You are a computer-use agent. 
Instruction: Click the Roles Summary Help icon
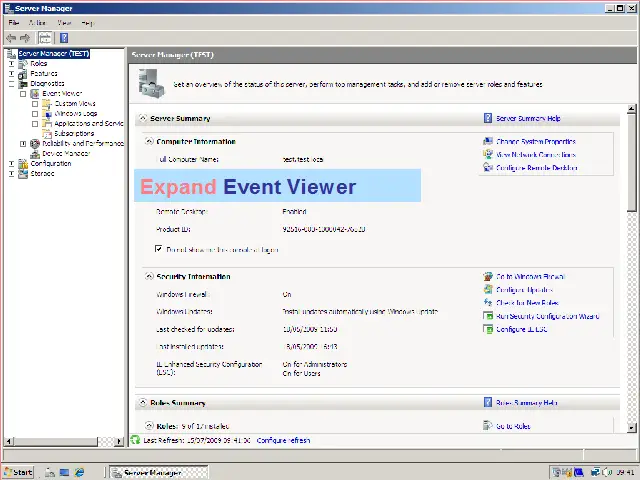[488, 402]
